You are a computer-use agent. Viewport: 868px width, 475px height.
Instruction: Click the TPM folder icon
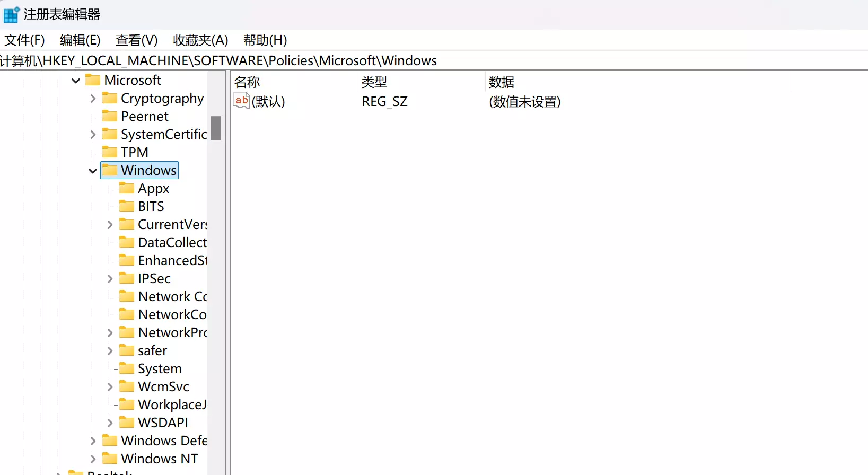coord(110,152)
